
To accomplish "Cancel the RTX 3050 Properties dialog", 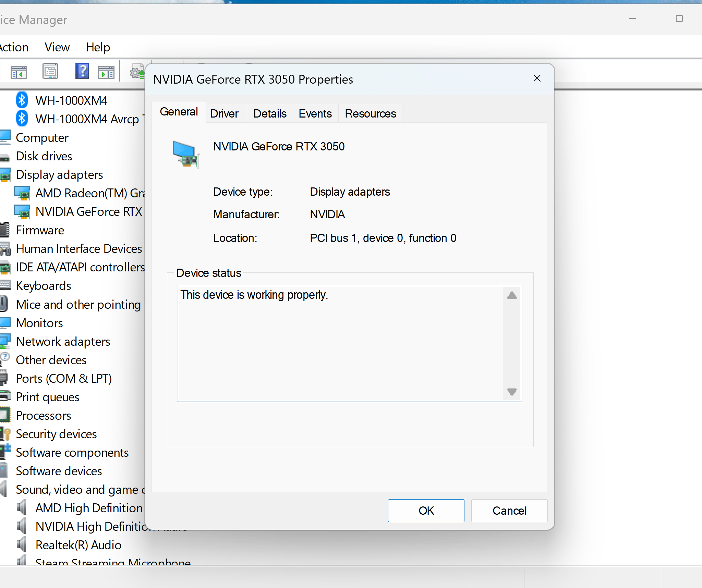I will [x=509, y=511].
